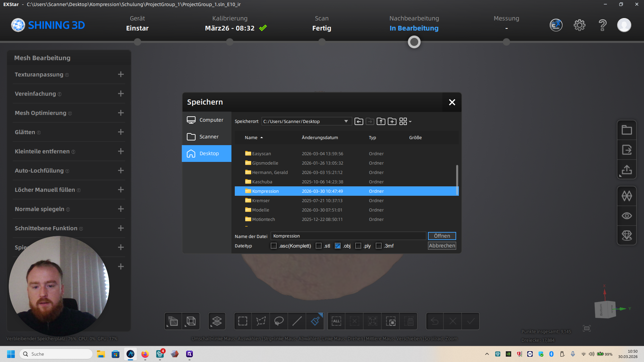Click the parent folder up icon

[381, 121]
